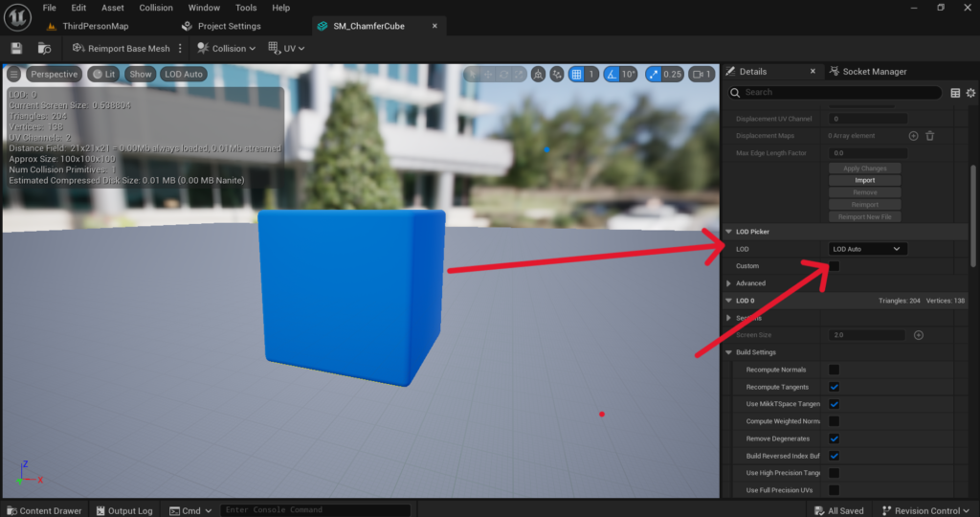Switch to ThirdPersonMap tab

click(x=88, y=26)
